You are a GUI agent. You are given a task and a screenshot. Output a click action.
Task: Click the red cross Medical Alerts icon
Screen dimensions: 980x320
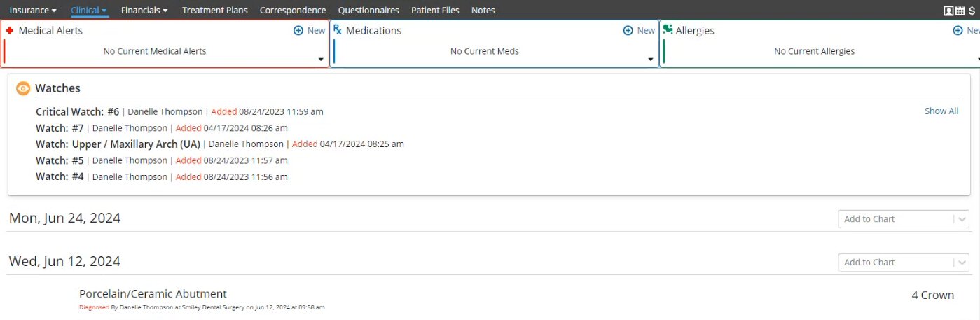point(10,31)
